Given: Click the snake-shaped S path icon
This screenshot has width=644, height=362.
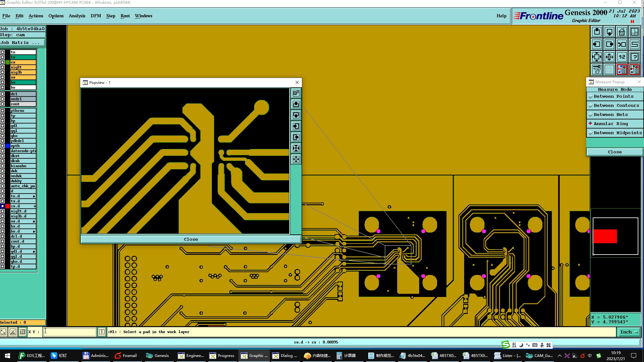Looking at the screenshot, I should click(x=634, y=44).
